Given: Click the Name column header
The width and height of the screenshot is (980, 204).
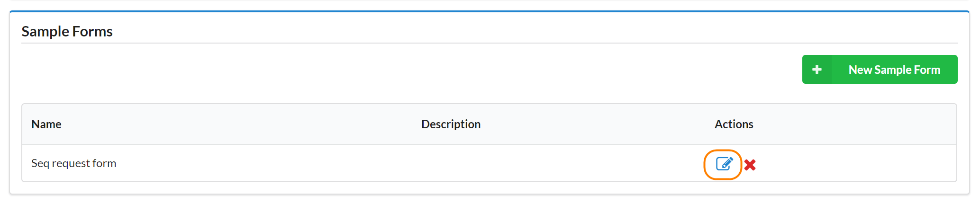Looking at the screenshot, I should point(46,124).
